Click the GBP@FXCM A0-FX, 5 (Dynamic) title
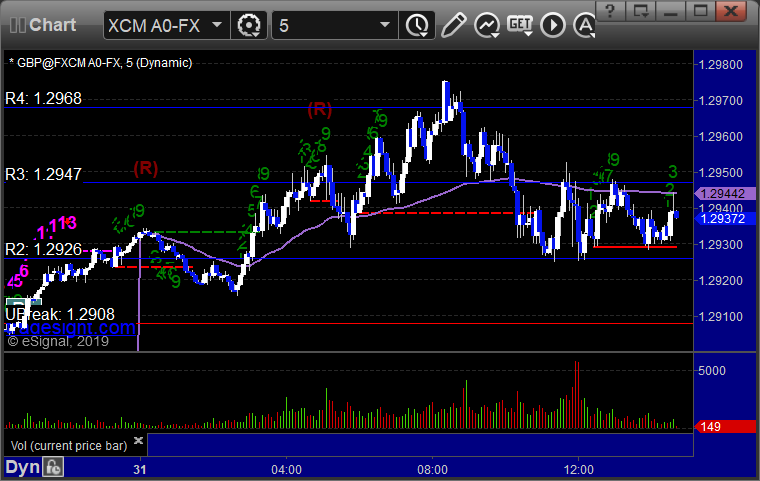 coord(104,63)
